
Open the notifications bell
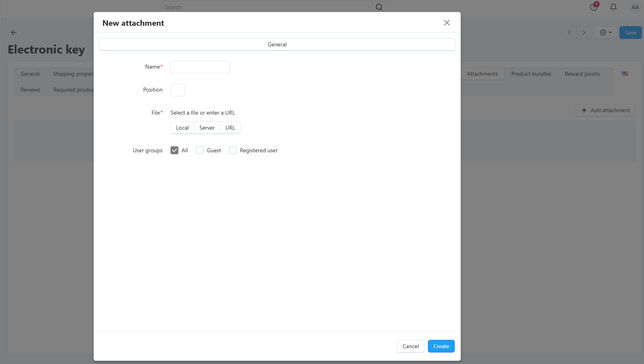click(613, 7)
